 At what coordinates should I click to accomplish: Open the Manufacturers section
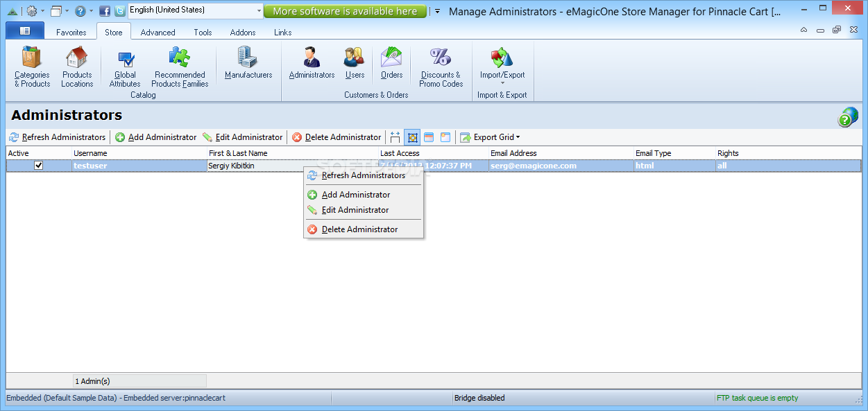[248, 63]
